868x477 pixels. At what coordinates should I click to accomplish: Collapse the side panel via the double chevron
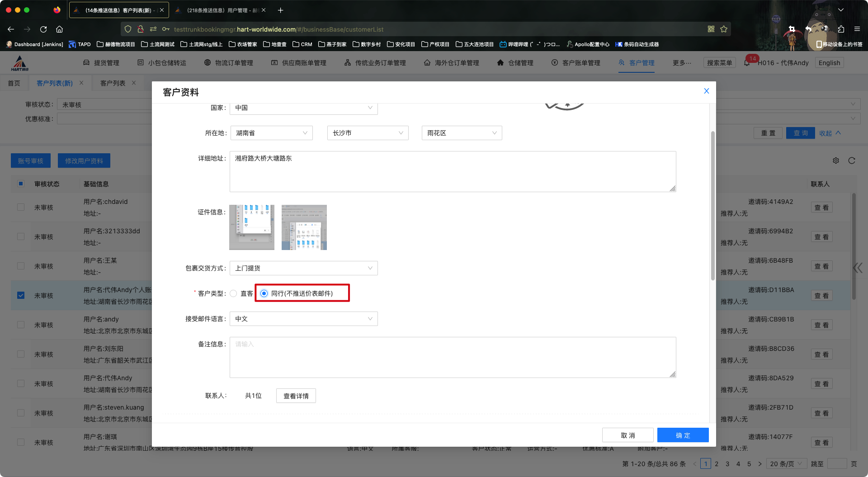point(858,268)
